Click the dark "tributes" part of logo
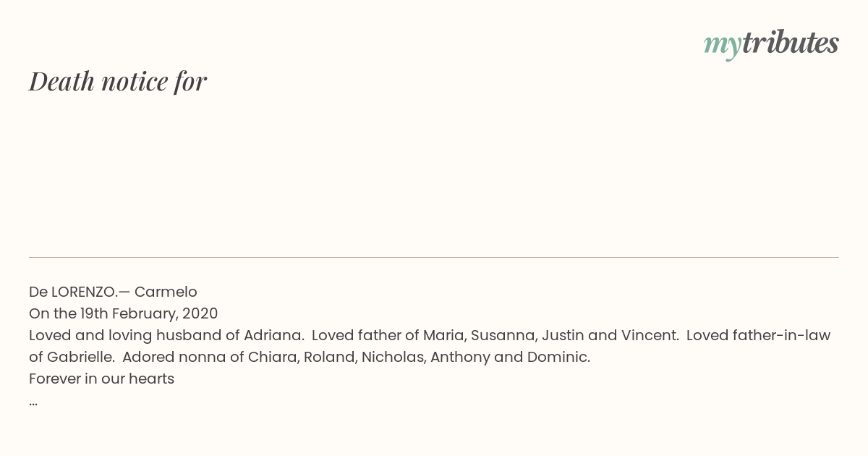 click(x=790, y=43)
